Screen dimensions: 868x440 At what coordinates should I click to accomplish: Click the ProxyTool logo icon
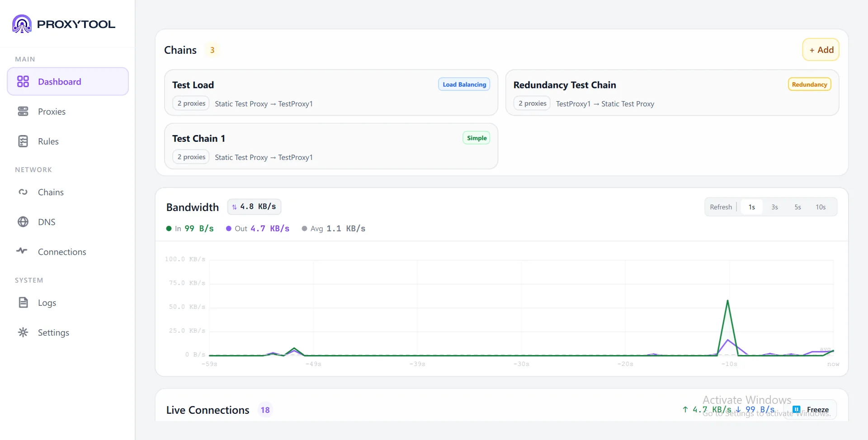click(x=22, y=24)
